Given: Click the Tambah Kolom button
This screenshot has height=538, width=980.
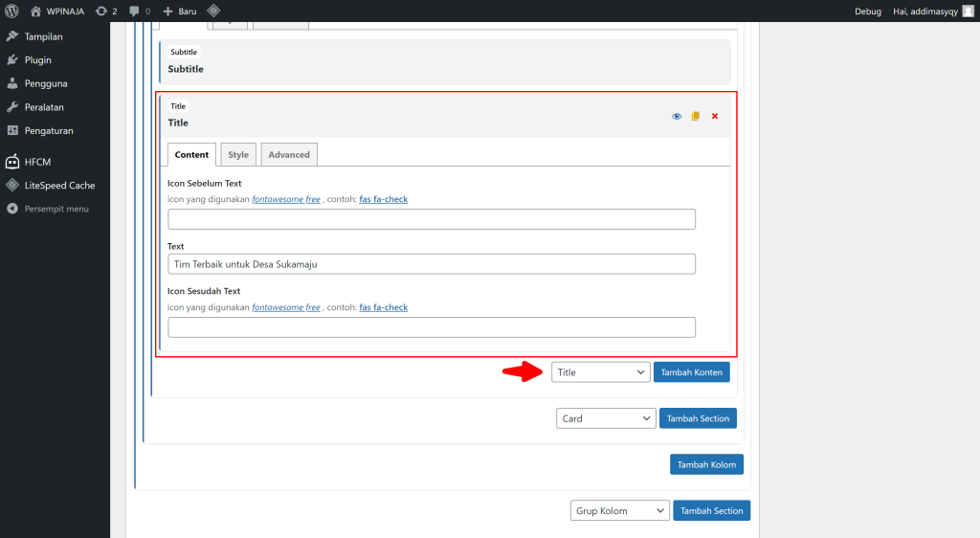Looking at the screenshot, I should pyautogui.click(x=706, y=464).
